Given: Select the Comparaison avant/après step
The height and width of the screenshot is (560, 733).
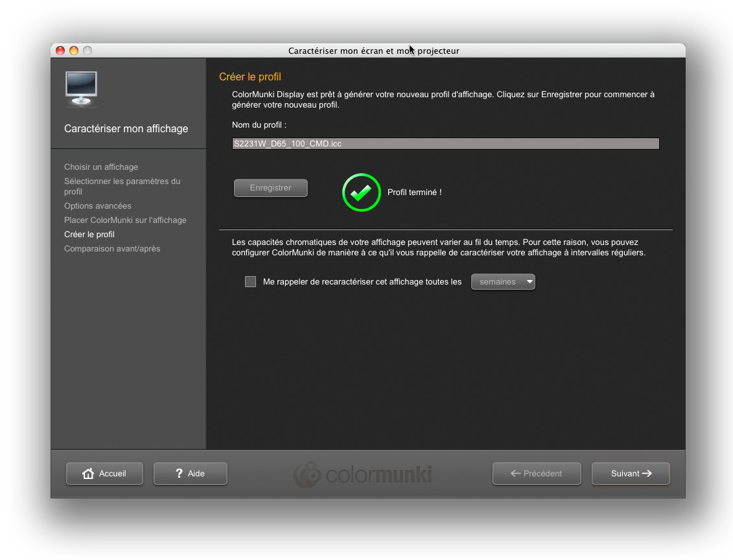Looking at the screenshot, I should (x=112, y=249).
